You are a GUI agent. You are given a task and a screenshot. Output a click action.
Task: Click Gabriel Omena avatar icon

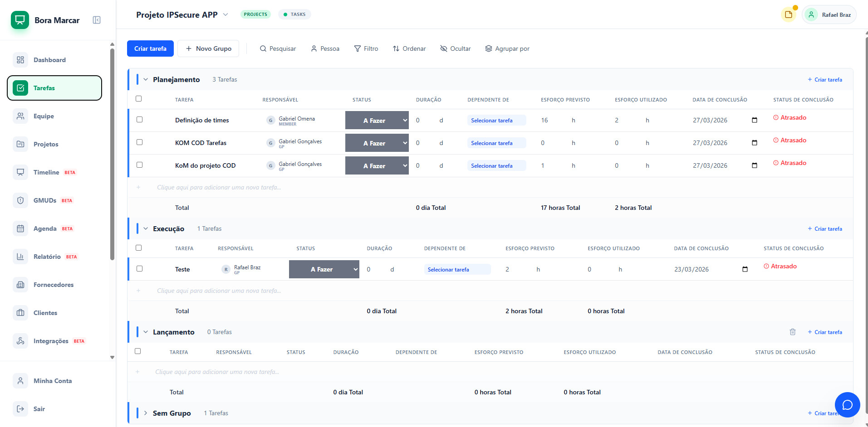coord(271,120)
